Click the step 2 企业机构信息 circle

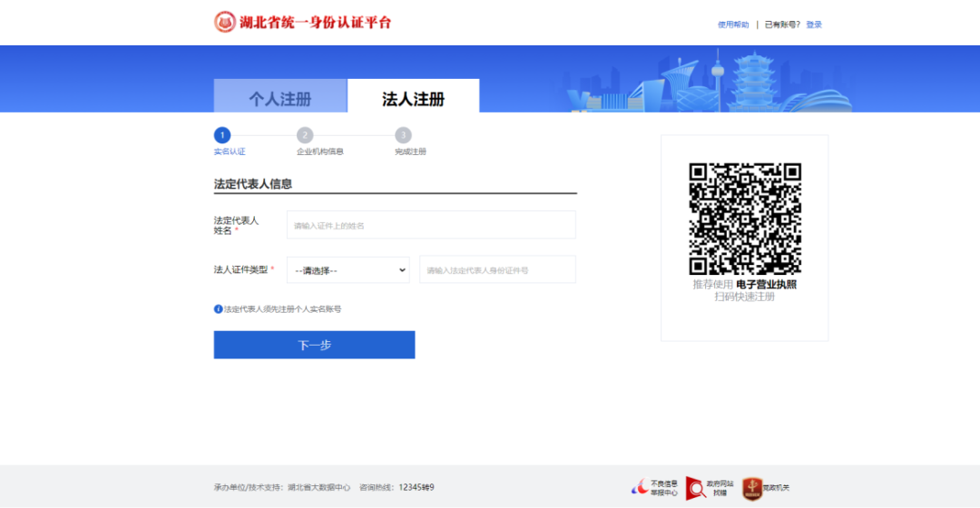coord(305,135)
